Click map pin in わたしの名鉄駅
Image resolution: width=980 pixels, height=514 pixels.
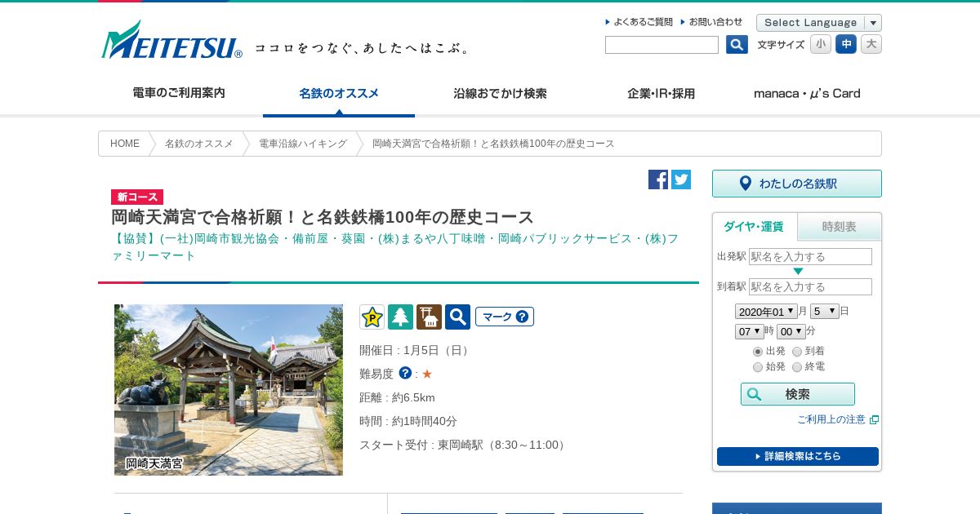click(x=745, y=184)
